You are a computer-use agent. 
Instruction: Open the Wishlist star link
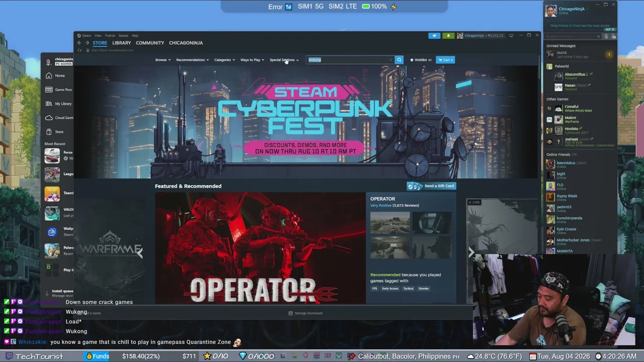[421, 60]
